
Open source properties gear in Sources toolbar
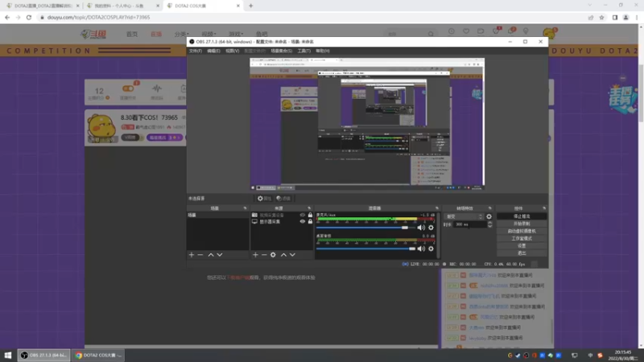(x=273, y=255)
